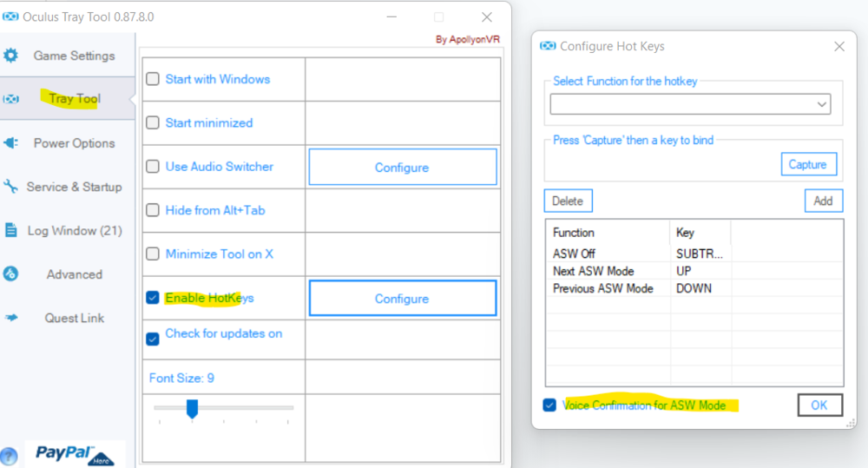
Task: Click the Font Size: 9 label
Action: [181, 378]
